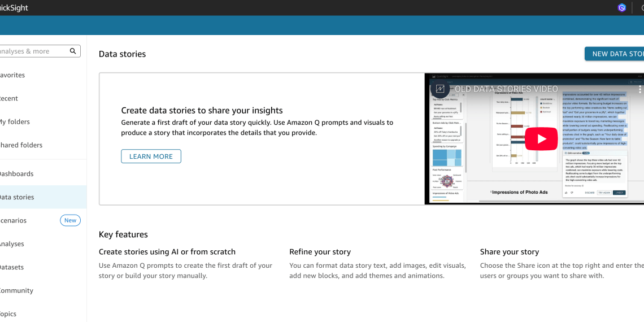Click 'Generate a first draft' description text

click(x=257, y=128)
